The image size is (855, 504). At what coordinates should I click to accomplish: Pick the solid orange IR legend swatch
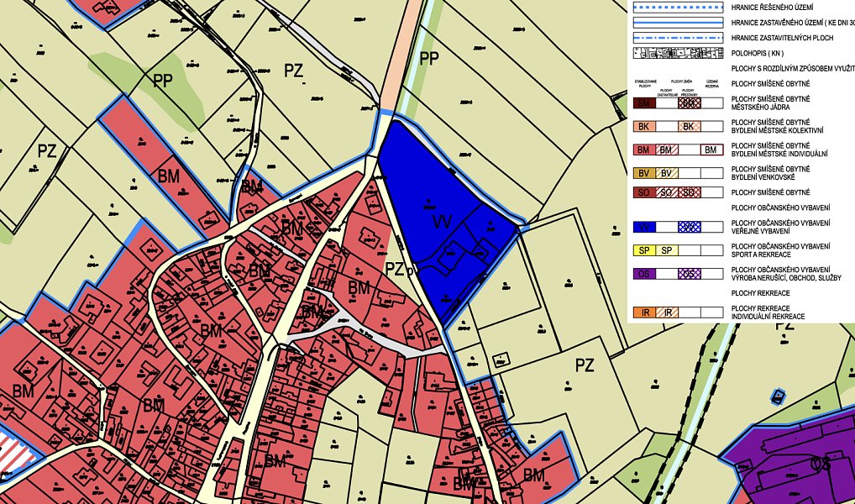click(644, 312)
